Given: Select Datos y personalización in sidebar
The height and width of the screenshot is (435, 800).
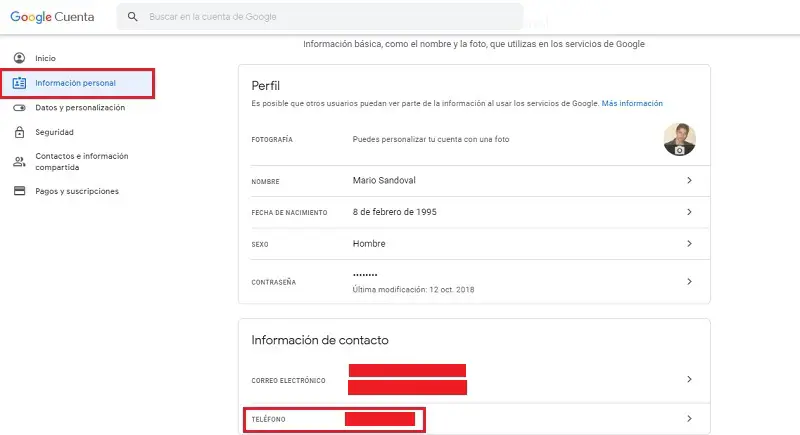Looking at the screenshot, I should (x=79, y=107).
